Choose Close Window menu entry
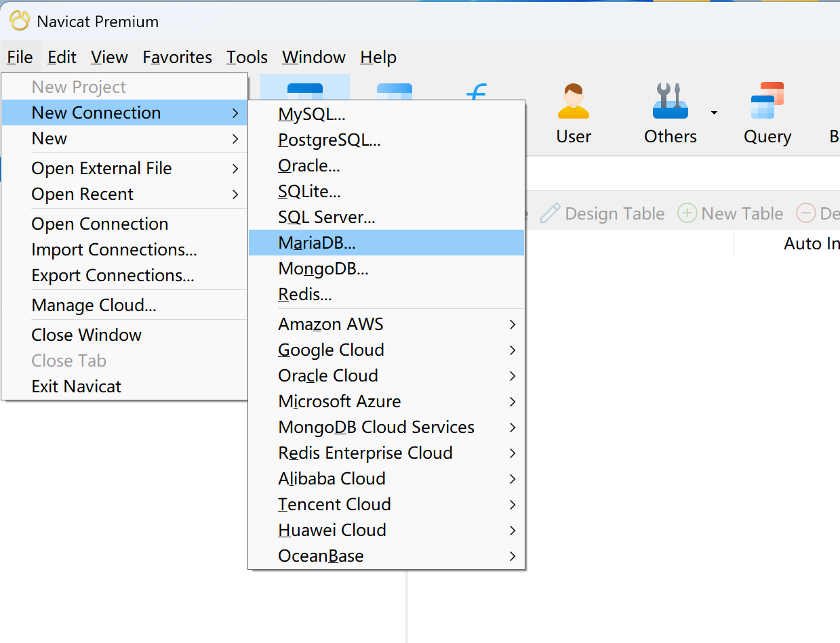The image size is (840, 643). pyautogui.click(x=125, y=335)
